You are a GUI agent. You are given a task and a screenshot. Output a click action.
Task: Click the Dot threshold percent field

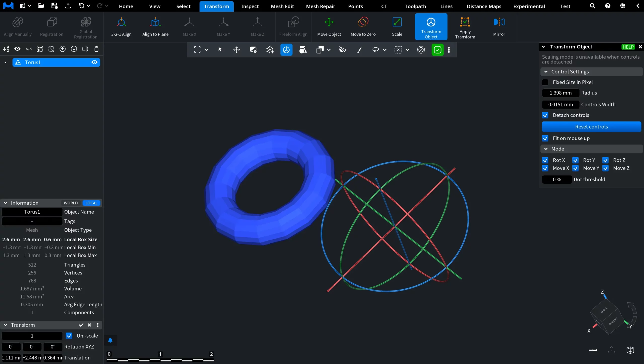point(557,180)
